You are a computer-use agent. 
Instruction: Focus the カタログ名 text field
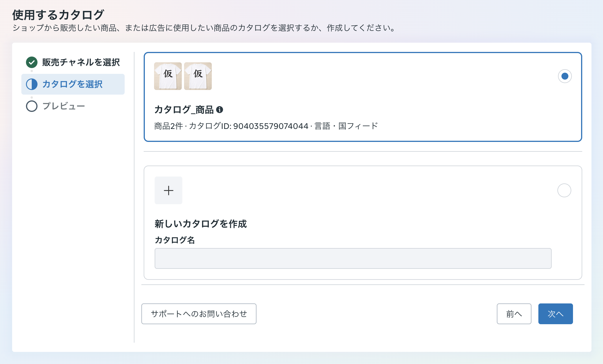[353, 258]
